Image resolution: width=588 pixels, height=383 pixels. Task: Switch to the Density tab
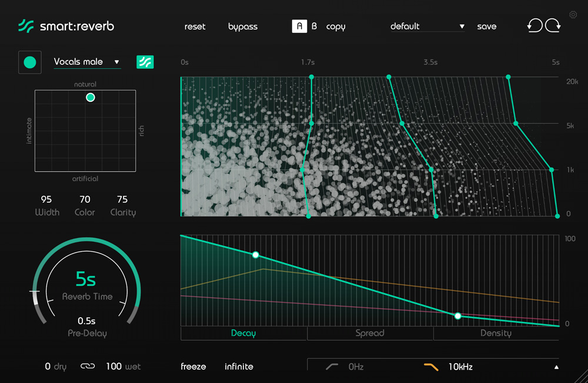point(496,333)
